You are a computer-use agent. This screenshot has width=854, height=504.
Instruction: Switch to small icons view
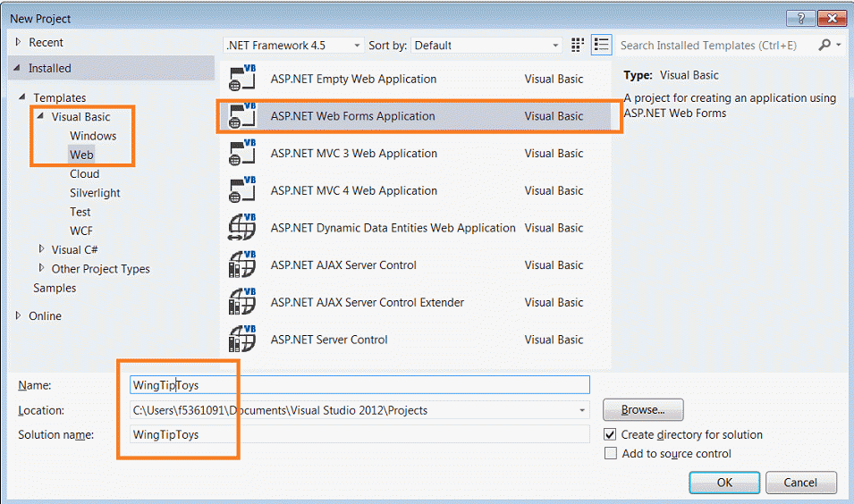[578, 46]
